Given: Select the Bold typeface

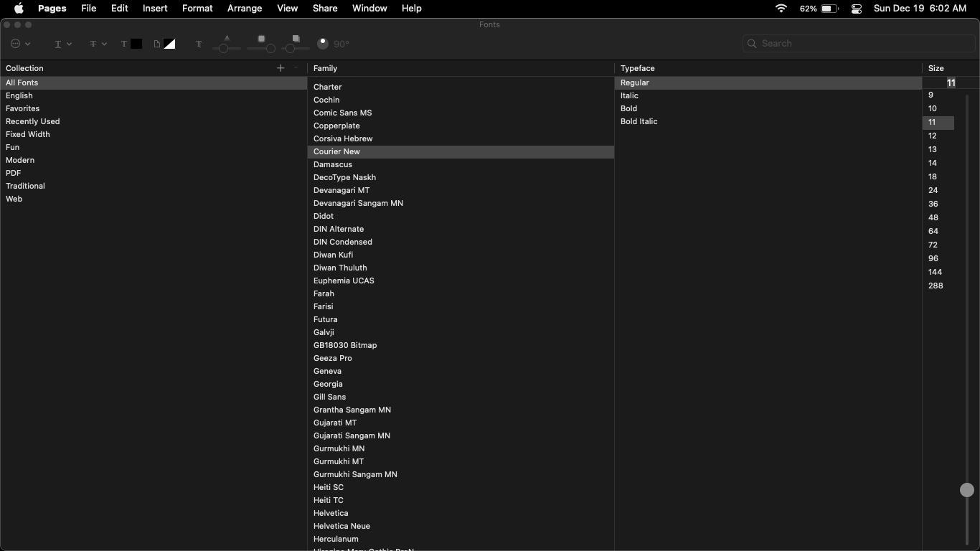Looking at the screenshot, I should 768,108.
